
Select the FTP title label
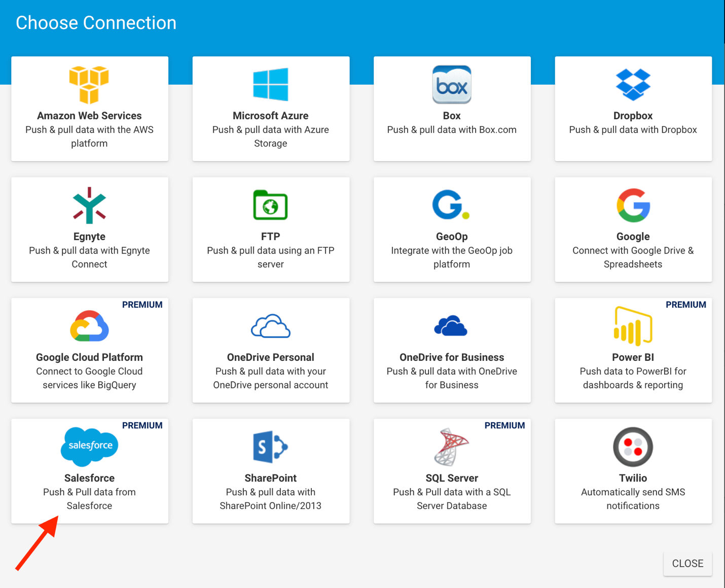(271, 236)
